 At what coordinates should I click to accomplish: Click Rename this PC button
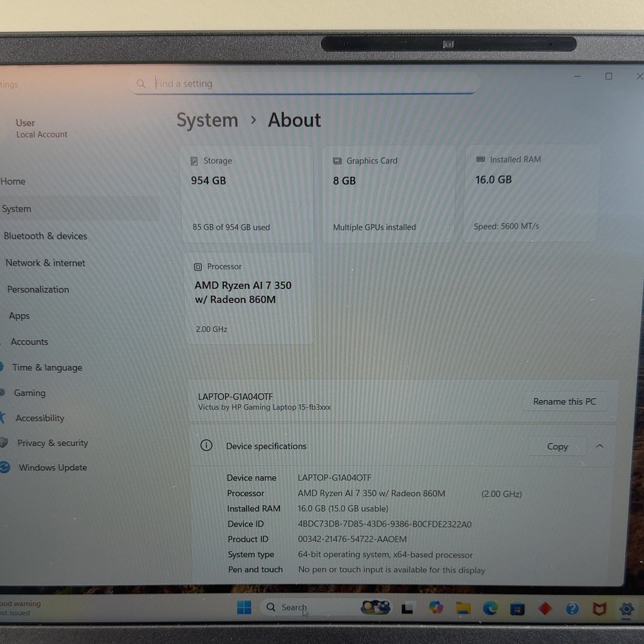(x=565, y=401)
